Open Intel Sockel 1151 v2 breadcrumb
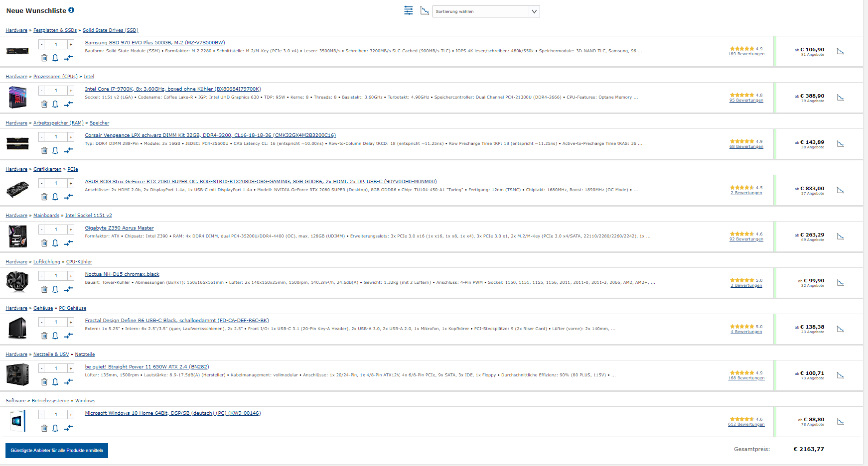This screenshot has width=868, height=466. pyautogui.click(x=88, y=216)
